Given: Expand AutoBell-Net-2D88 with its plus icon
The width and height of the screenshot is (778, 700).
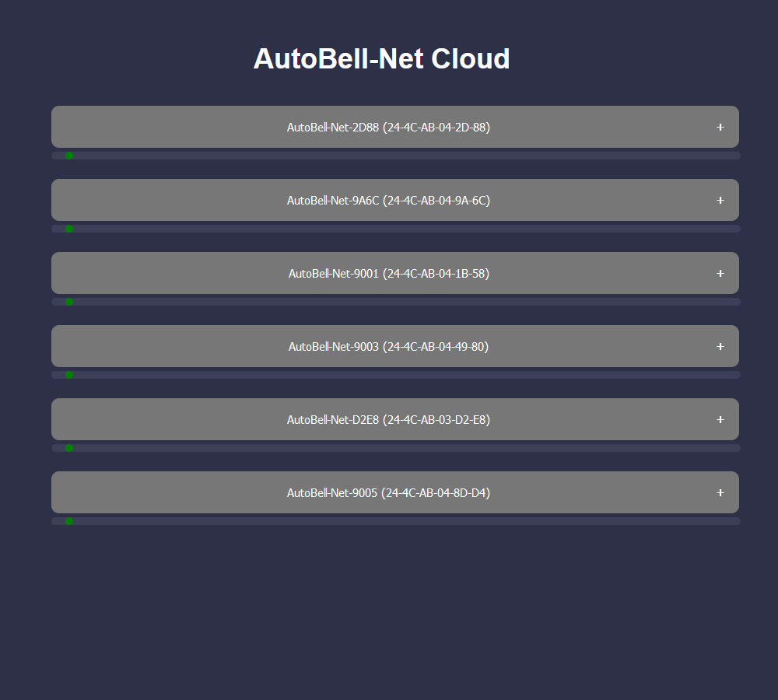Looking at the screenshot, I should [720, 128].
